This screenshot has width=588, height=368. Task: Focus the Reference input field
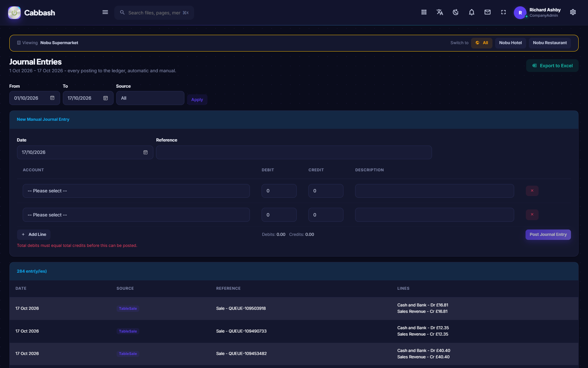coord(294,152)
